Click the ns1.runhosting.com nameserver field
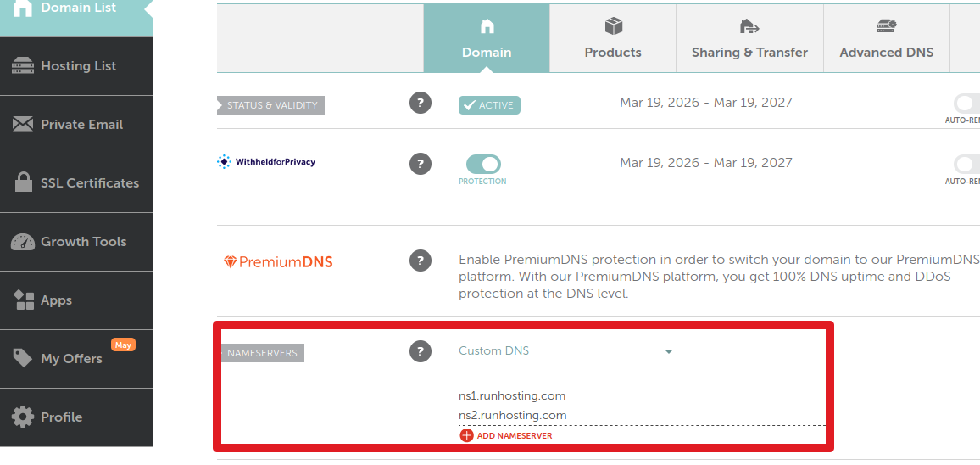Viewport: 980px width, 465px height. [642, 396]
